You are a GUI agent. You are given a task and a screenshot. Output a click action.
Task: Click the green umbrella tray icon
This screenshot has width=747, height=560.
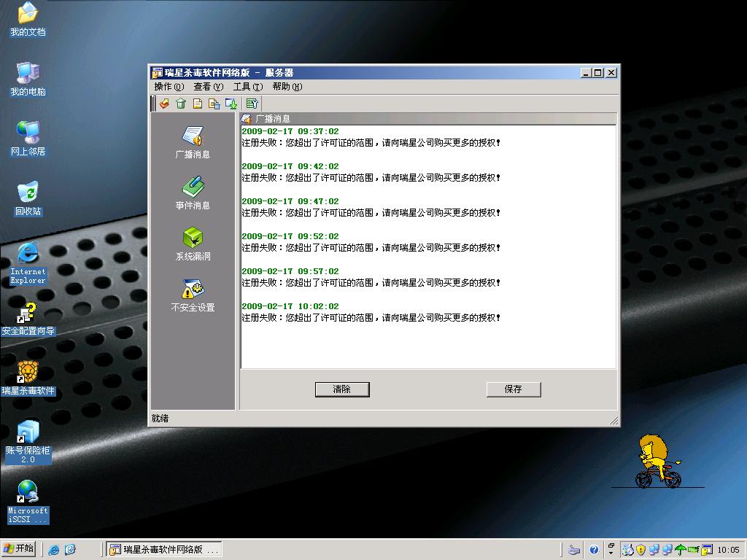coord(681,550)
